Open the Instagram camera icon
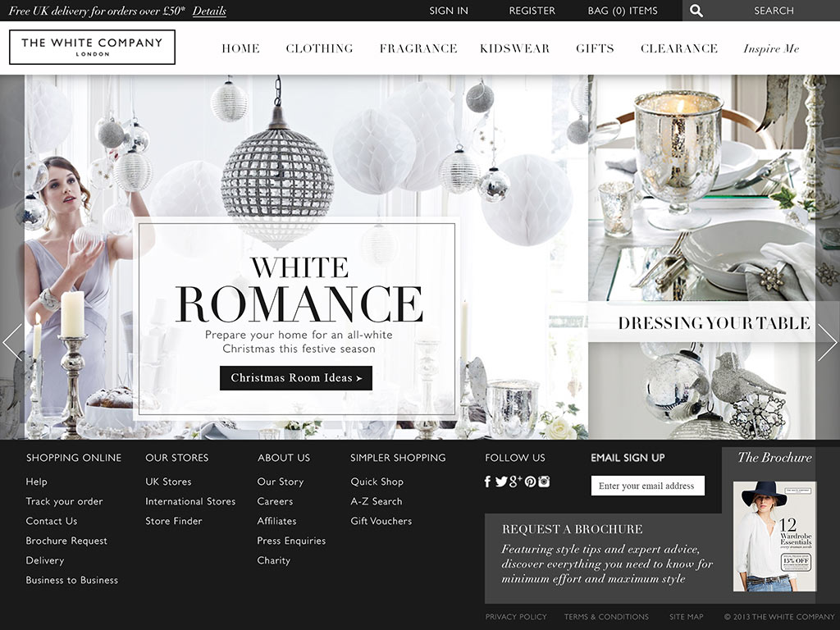Viewport: 840px width, 630px height. pyautogui.click(x=544, y=481)
